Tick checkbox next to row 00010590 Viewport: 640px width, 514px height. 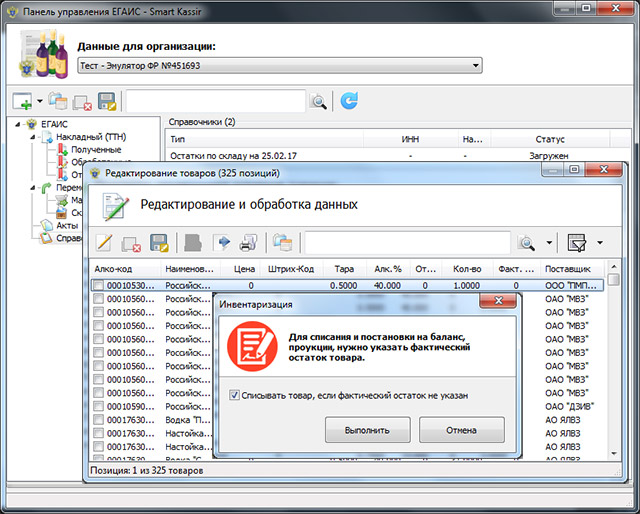coord(98,407)
